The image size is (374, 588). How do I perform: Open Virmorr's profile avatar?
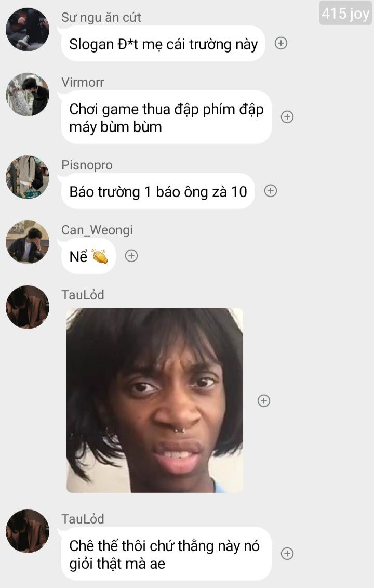[x=28, y=94]
